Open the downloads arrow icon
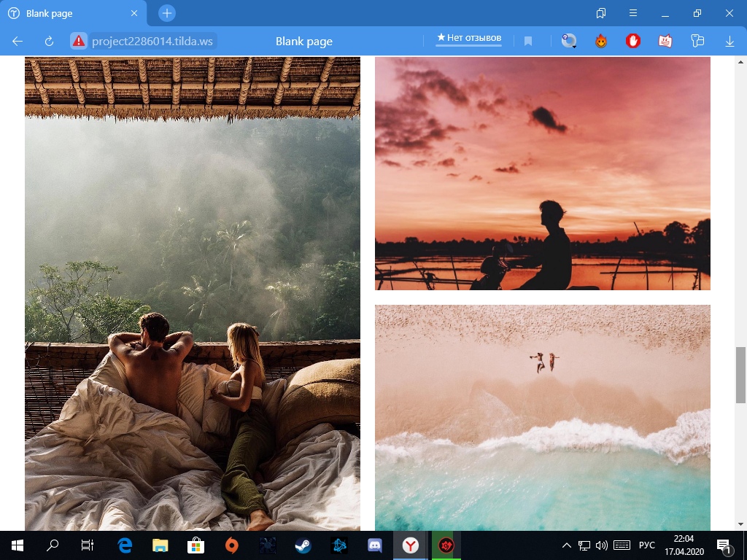 click(x=729, y=42)
